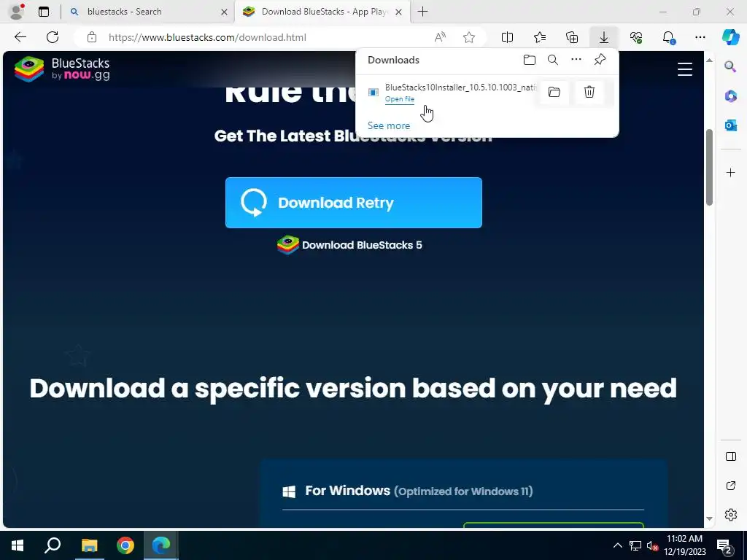This screenshot has width=747, height=560.
Task: Click the browser Back arrow
Action: (x=20, y=37)
